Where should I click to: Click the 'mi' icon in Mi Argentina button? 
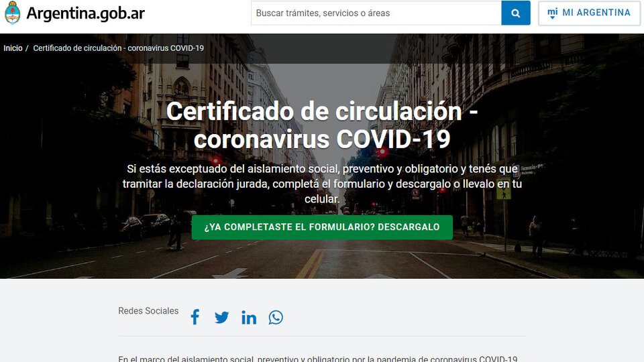pyautogui.click(x=552, y=13)
